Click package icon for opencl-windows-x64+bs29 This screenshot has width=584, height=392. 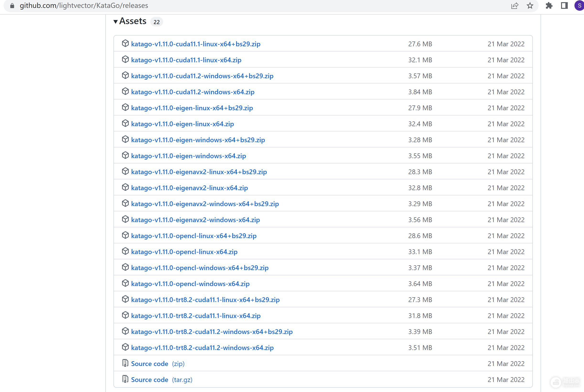(125, 267)
